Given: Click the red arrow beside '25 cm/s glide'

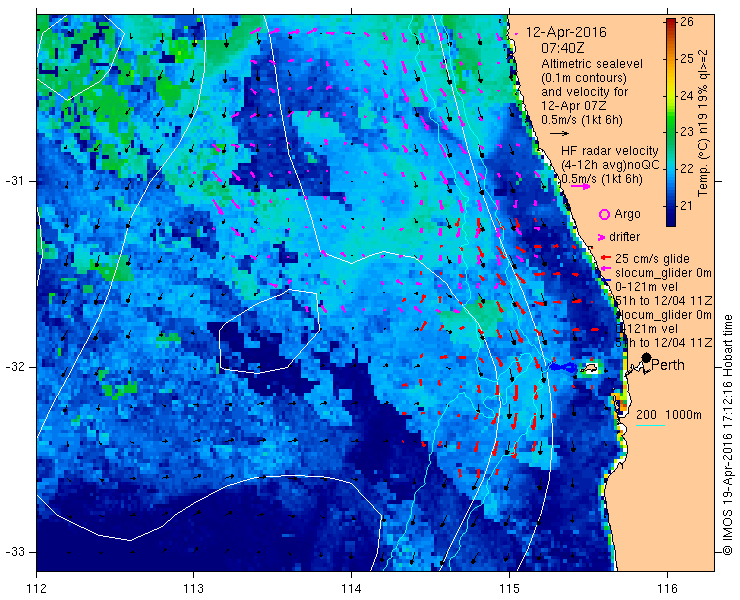Looking at the screenshot, I should point(606,258).
